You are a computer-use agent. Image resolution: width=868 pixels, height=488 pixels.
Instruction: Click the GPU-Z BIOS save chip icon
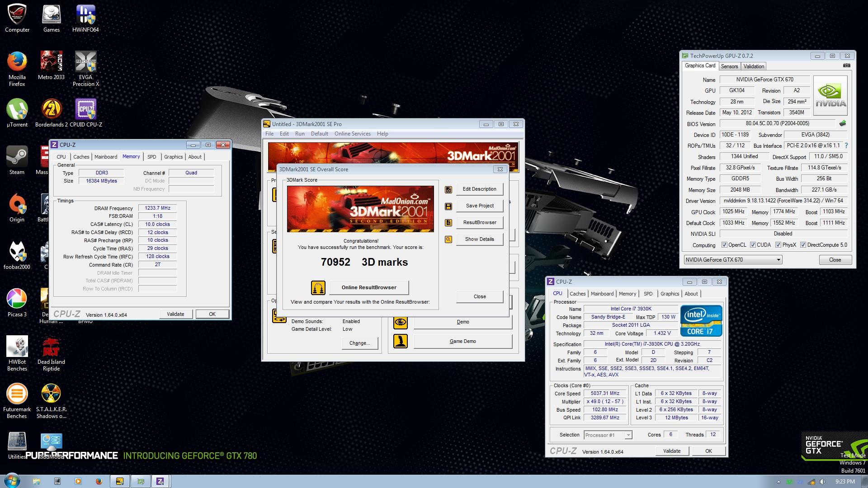[x=843, y=123]
